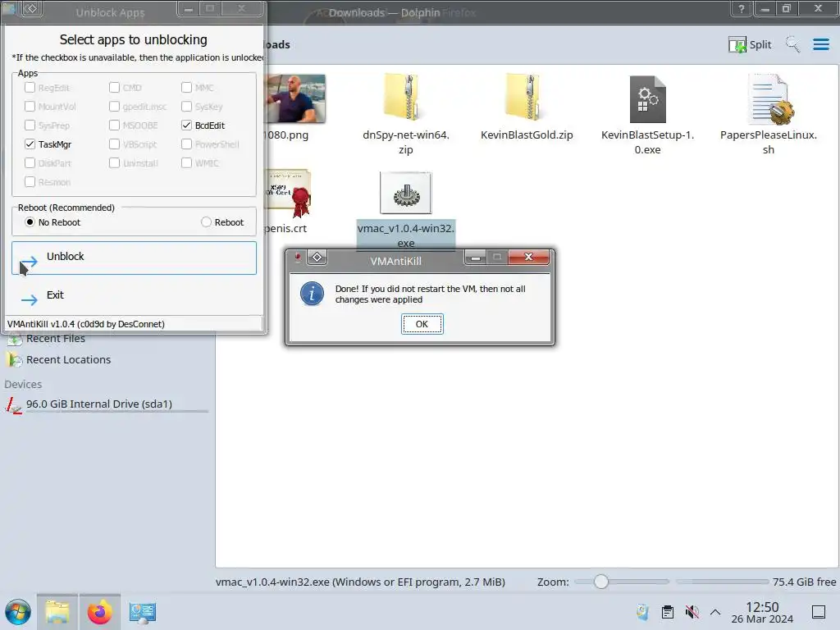Screen dimensions: 840x630
Task: Select the Reboot radio button
Action: coord(206,221)
